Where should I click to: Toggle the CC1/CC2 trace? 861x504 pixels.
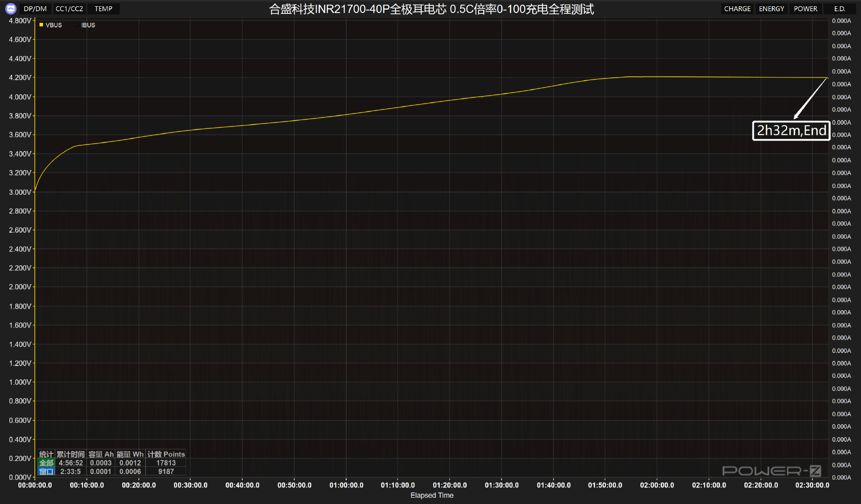pyautogui.click(x=69, y=9)
